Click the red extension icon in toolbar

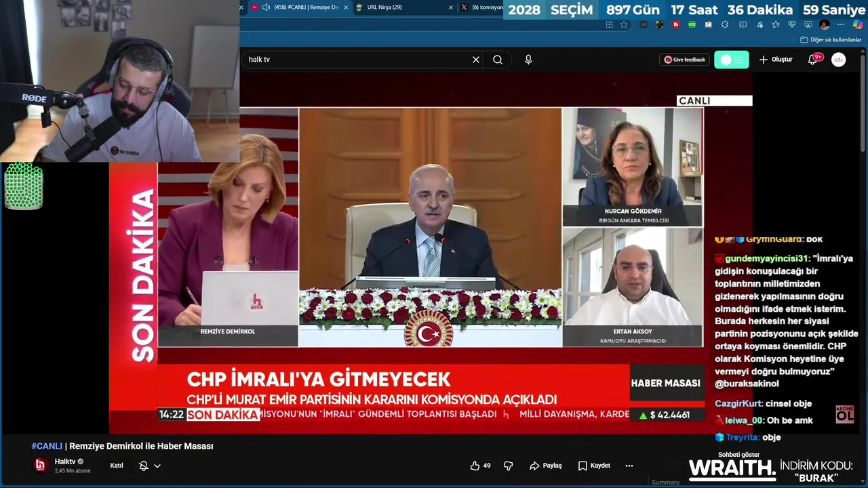(676, 24)
